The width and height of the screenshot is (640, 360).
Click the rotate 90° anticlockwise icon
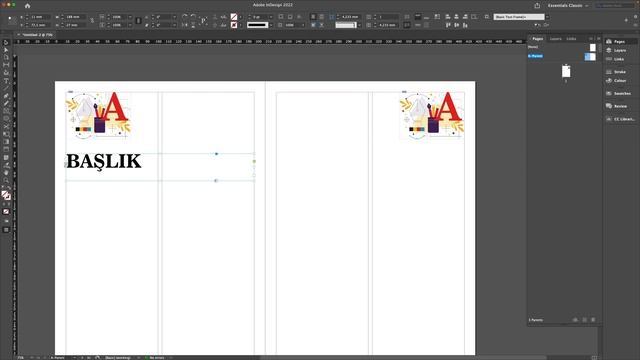point(193,17)
